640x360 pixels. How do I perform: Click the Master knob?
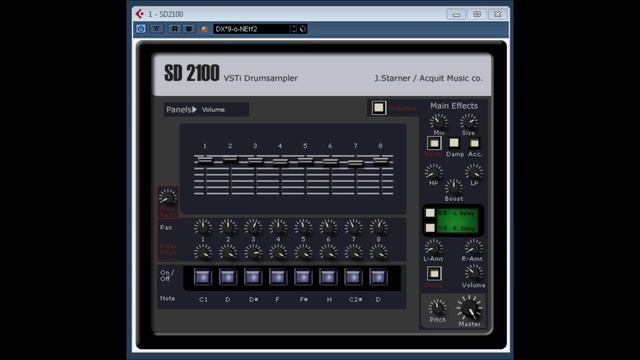470,308
